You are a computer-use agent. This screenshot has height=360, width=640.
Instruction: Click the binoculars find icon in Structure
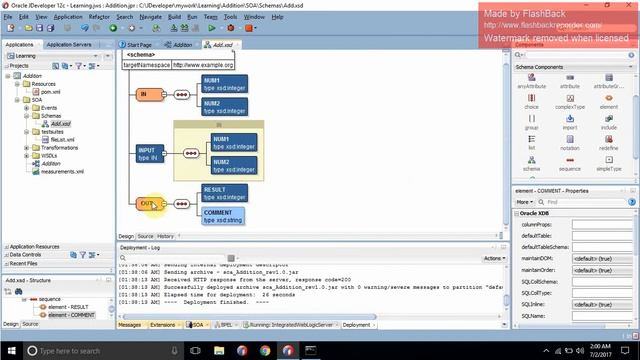pos(19,291)
